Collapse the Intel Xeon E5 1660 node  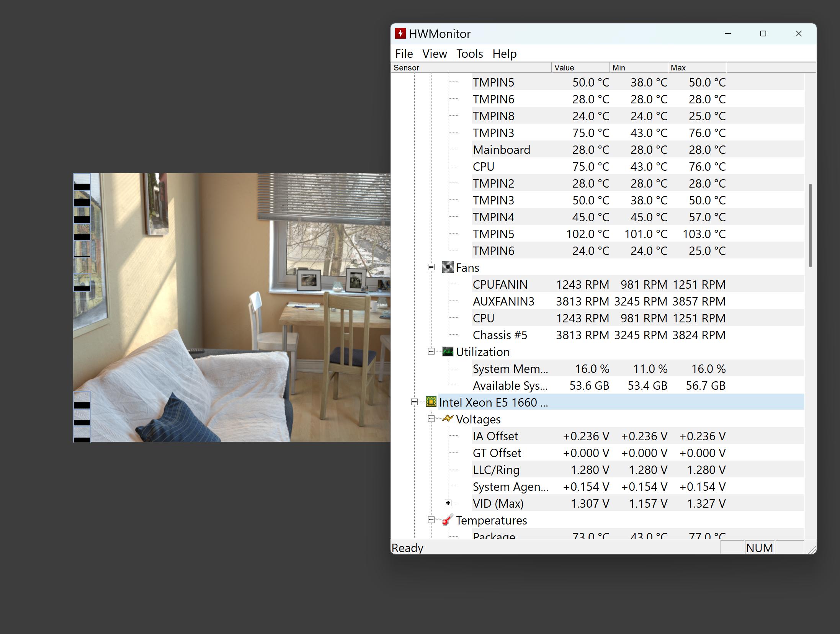coord(414,402)
